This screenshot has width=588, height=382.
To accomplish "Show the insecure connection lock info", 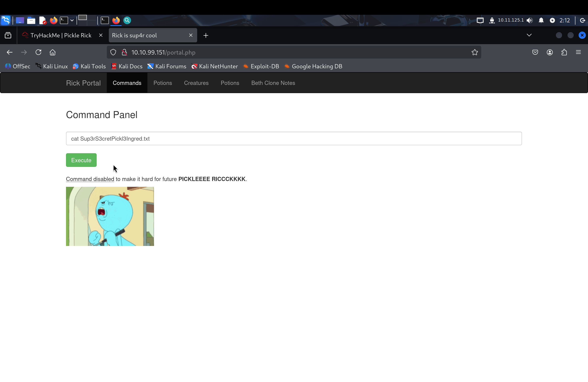I will (125, 52).
